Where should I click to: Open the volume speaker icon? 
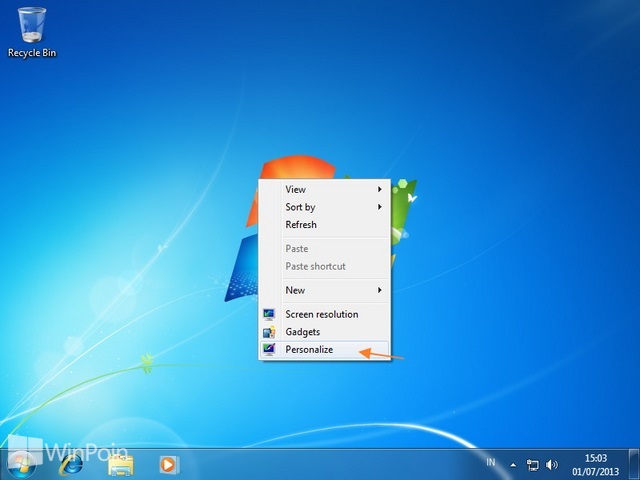coord(551,464)
